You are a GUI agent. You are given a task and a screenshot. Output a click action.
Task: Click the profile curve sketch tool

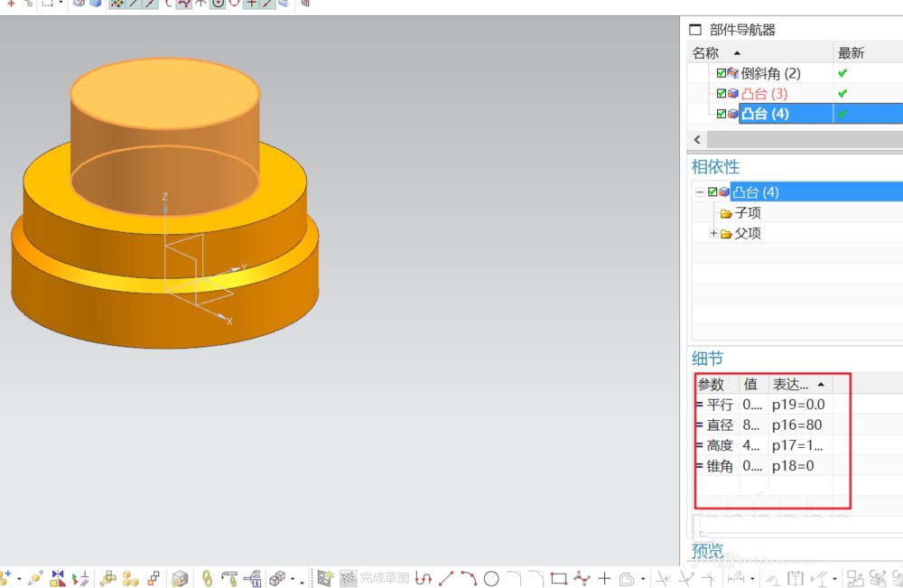423,578
